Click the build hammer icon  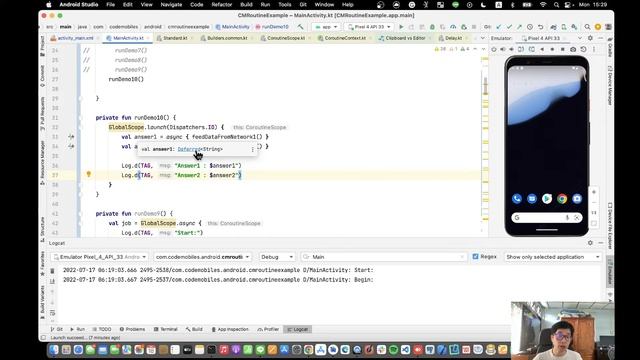pos(301,27)
